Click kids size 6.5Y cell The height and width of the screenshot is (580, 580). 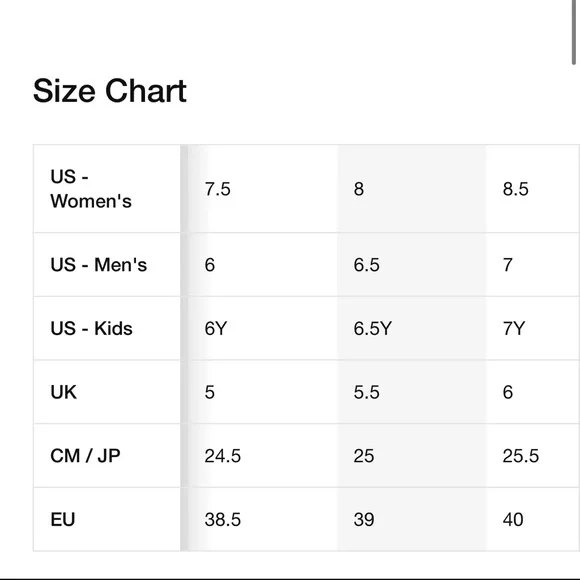pyautogui.click(x=412, y=328)
